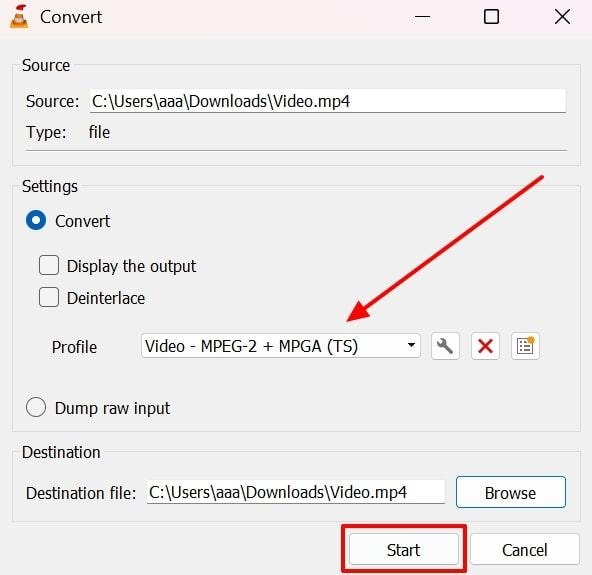Viewport: 592px width, 575px height.
Task: Click into the Source path field
Action: [328, 101]
